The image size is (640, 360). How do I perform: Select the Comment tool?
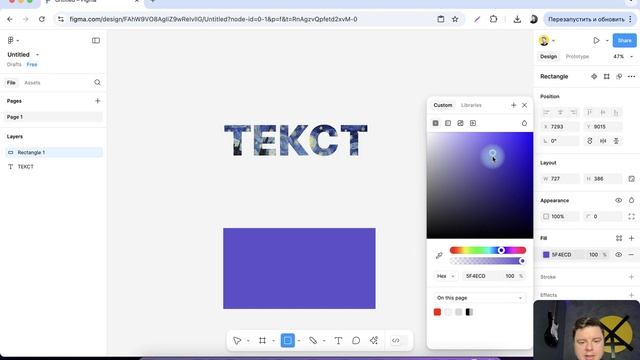(356, 340)
